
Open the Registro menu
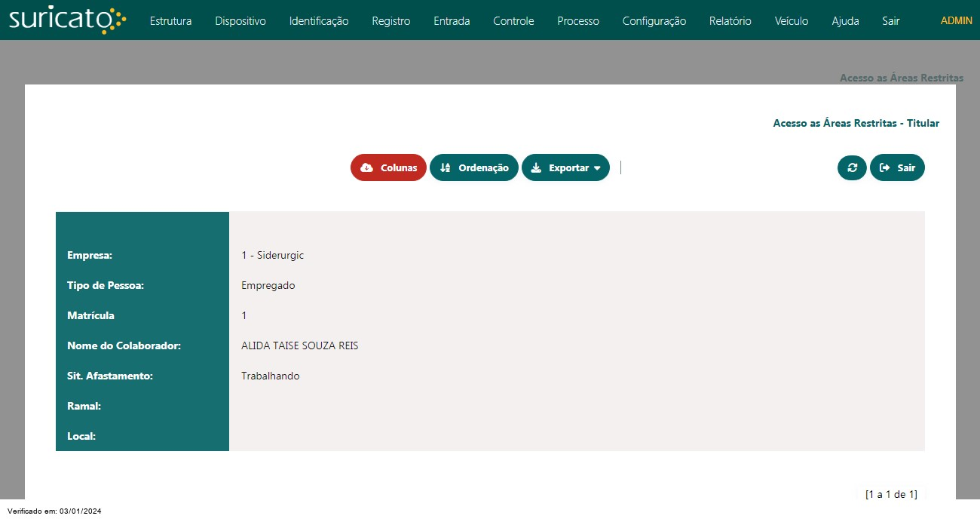click(391, 21)
